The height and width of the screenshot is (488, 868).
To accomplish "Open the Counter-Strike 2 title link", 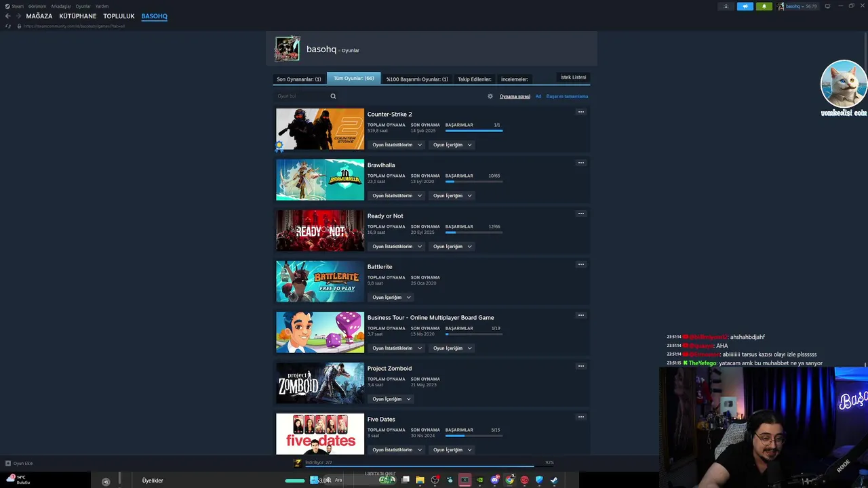I will 389,115.
